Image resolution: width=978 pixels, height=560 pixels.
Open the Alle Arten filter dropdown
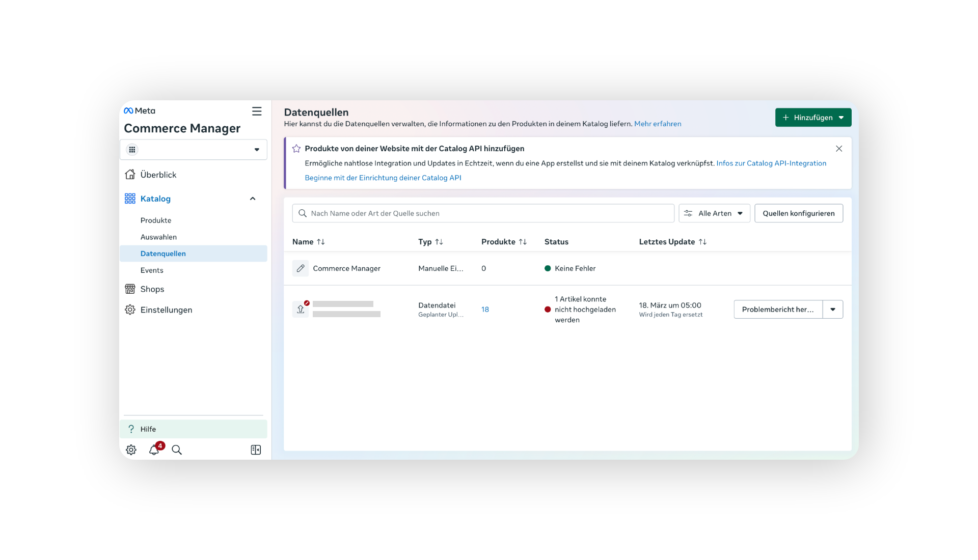pos(714,213)
